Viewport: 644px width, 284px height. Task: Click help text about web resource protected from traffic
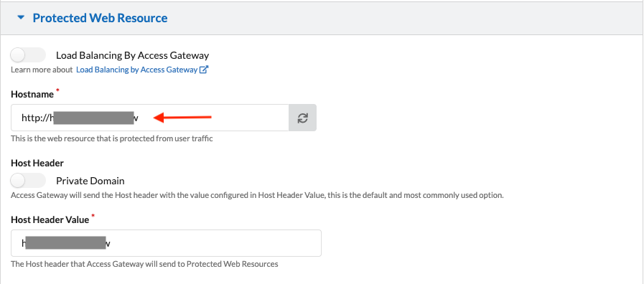point(112,138)
